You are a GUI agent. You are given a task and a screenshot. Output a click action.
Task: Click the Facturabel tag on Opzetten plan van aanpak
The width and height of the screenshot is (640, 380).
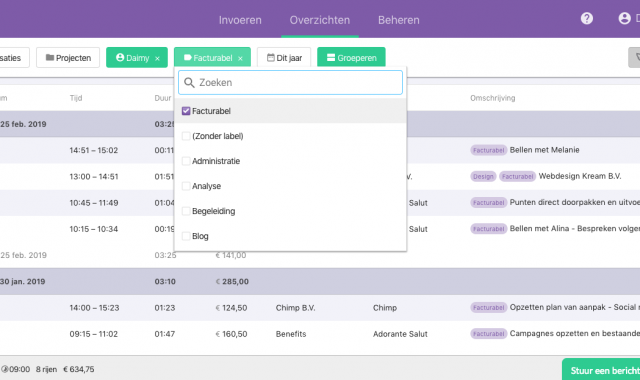click(x=489, y=307)
